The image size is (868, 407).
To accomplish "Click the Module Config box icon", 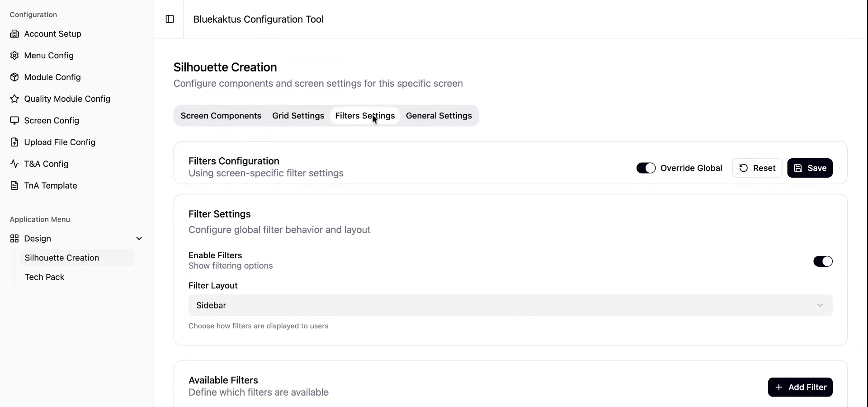I will [15, 77].
